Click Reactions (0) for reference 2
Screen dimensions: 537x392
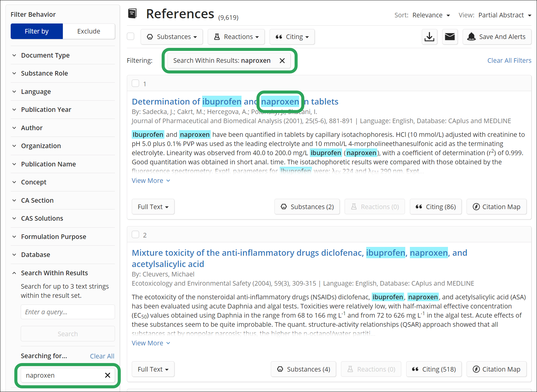[x=371, y=369]
